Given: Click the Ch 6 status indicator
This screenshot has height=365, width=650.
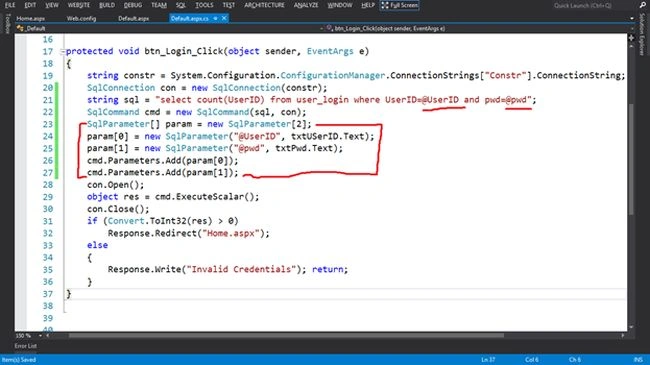Looking at the screenshot, I should [x=575, y=360].
